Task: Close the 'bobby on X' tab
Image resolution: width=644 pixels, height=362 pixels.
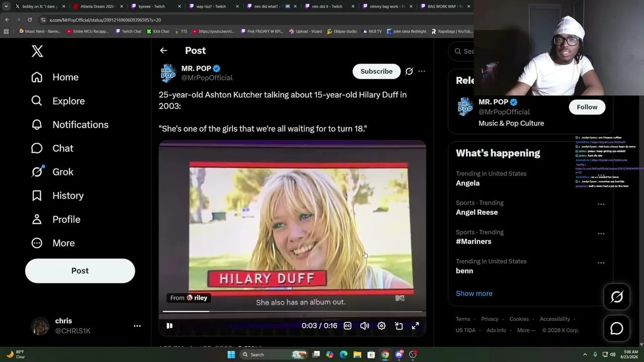Action: (63, 7)
